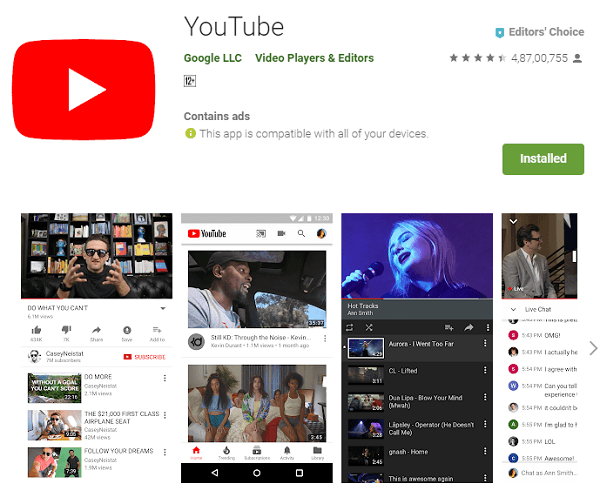Open the account profile avatar
Screen dimensions: 600x497
(x=321, y=233)
